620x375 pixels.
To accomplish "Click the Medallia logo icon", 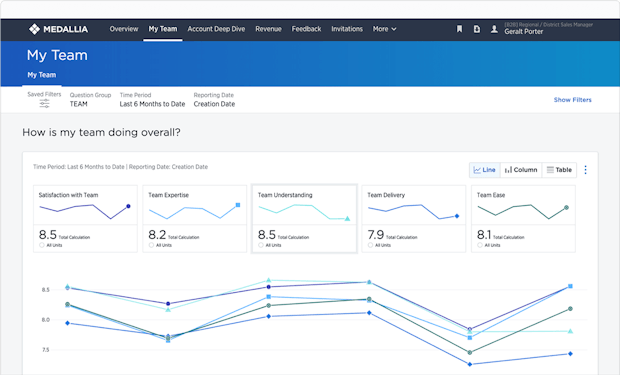I will point(34,29).
